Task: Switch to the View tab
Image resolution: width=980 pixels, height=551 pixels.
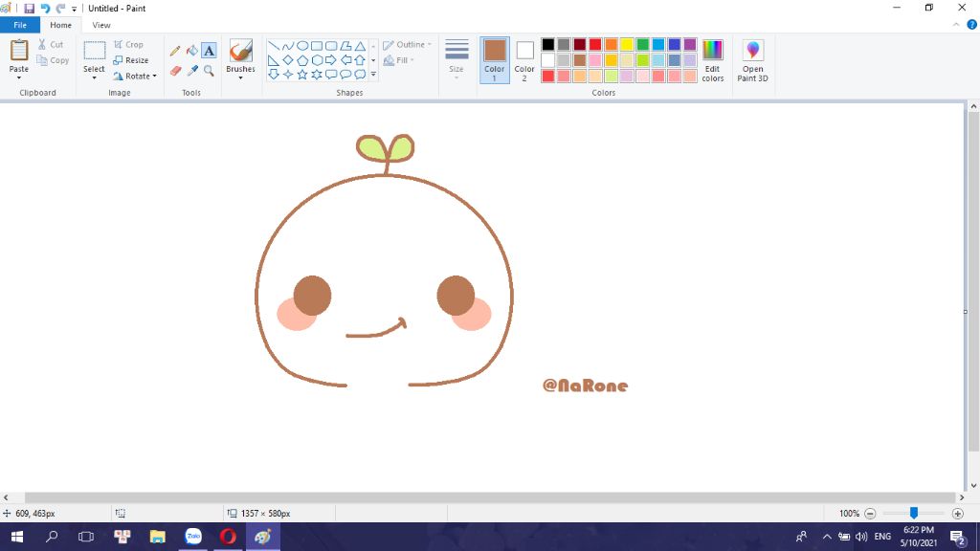Action: [x=101, y=25]
